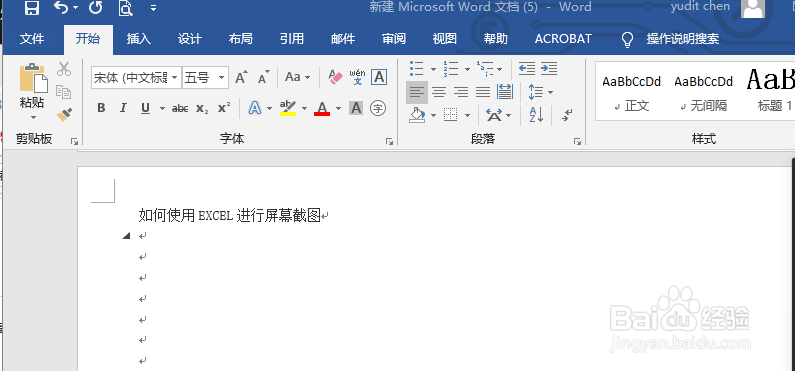Switch to the 视图 tab

point(445,39)
